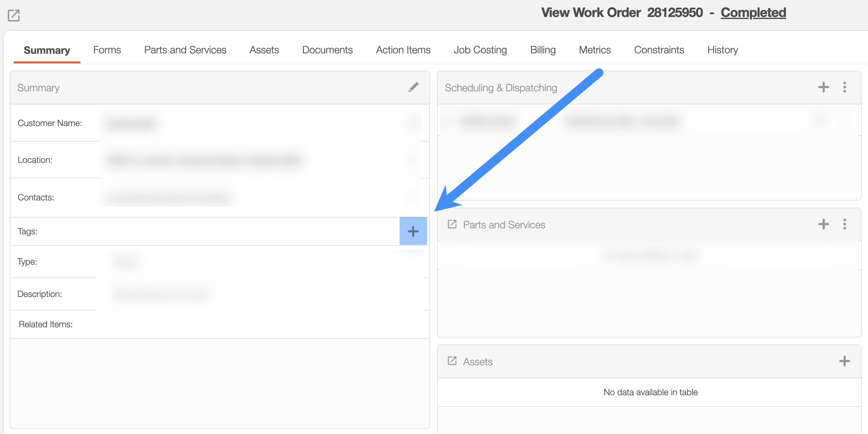The width and height of the screenshot is (868, 434).
Task: Open Scheduling & Dispatching more options menu
Action: pyautogui.click(x=845, y=87)
